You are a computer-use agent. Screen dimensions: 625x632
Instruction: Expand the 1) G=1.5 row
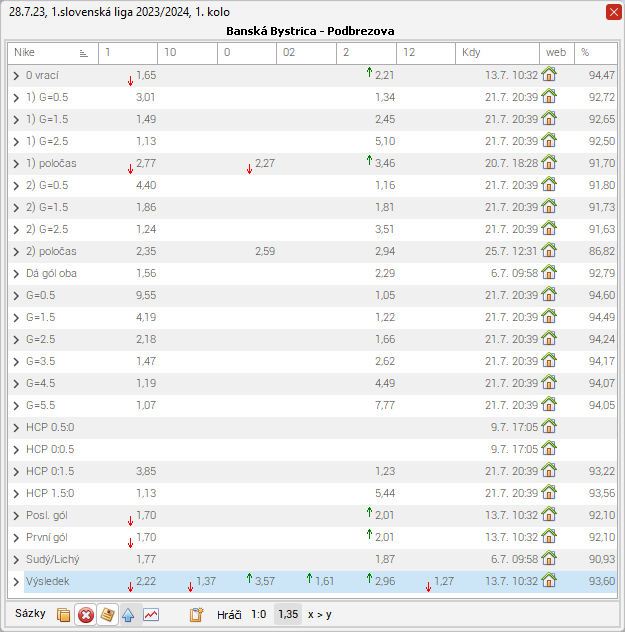coord(16,120)
